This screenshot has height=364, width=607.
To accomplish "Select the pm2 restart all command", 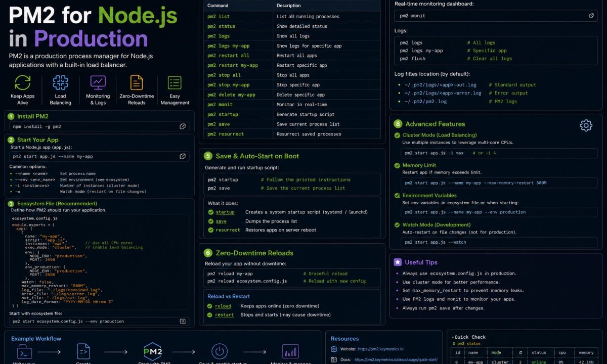I will (x=228, y=56).
